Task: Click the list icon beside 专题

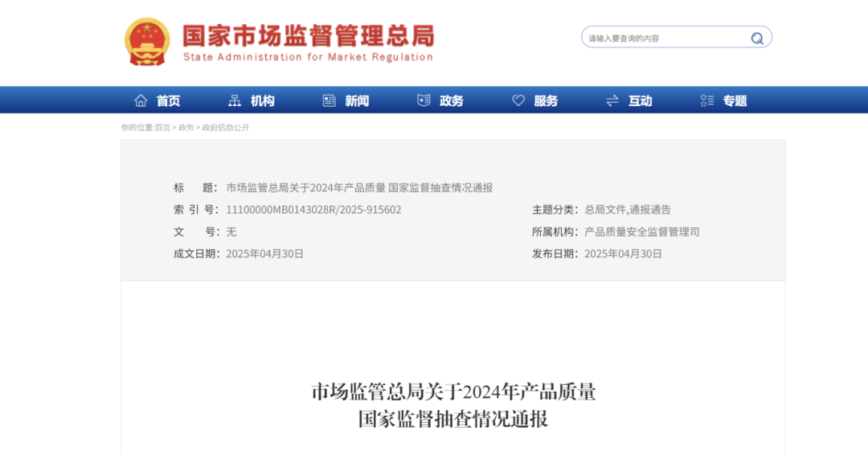Action: pos(707,100)
